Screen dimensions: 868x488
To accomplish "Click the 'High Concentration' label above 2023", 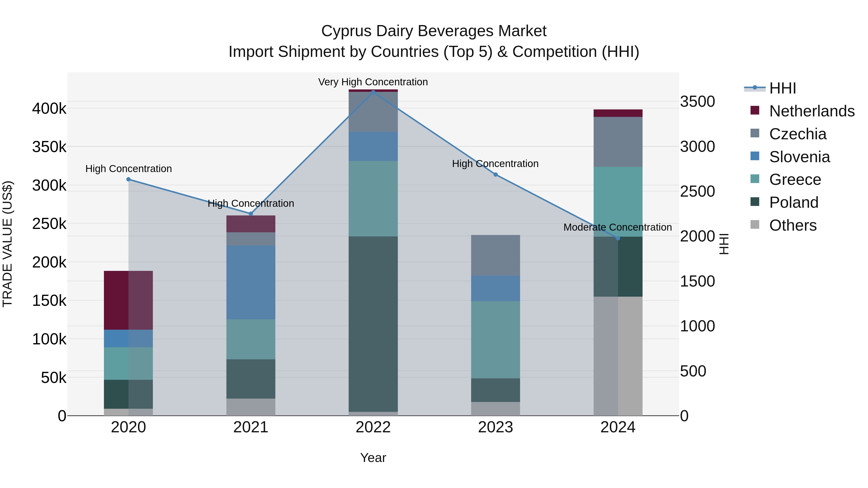I will (x=495, y=164).
